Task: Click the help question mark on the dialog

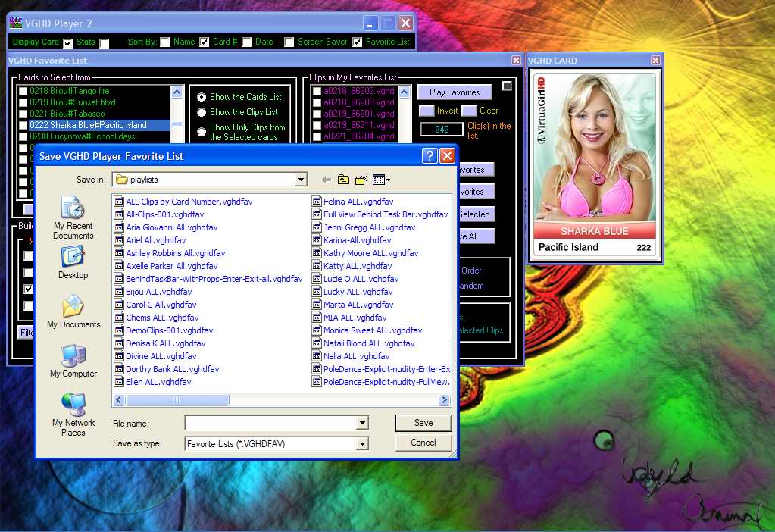Action: click(429, 155)
